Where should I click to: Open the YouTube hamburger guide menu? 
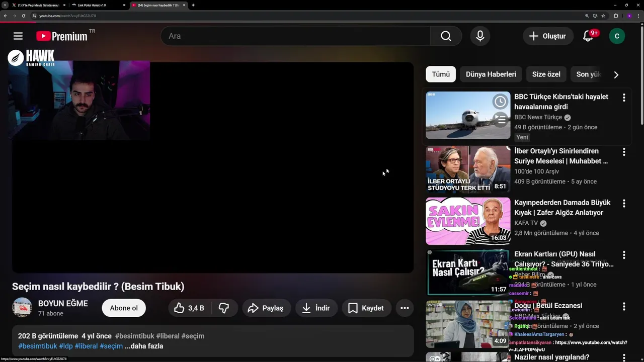point(18,36)
